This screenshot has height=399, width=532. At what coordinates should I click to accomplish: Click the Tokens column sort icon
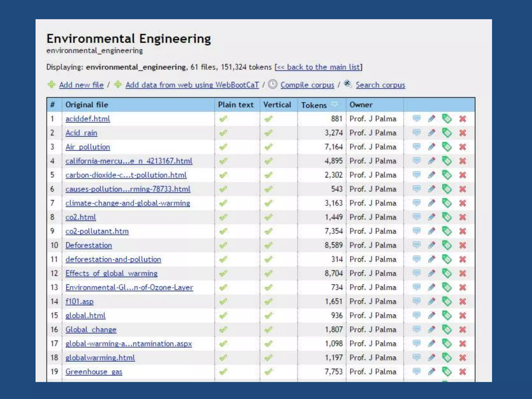coord(334,104)
